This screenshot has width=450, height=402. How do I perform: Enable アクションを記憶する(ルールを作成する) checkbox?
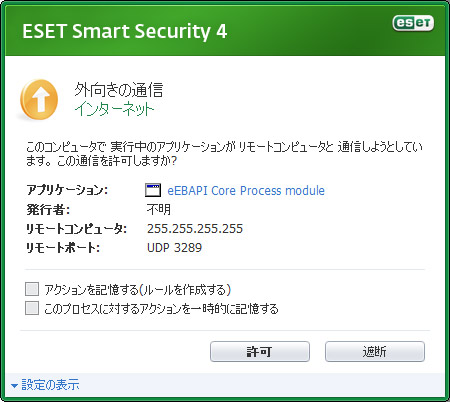(x=32, y=289)
